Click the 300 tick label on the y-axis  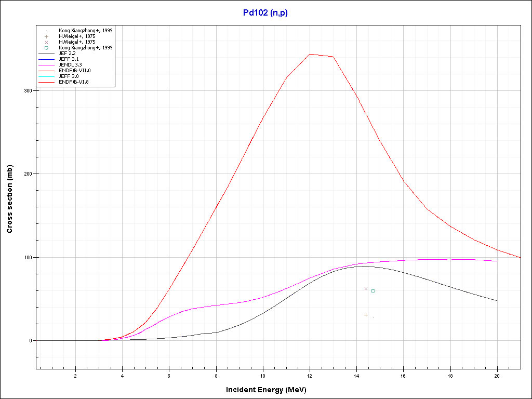click(28, 91)
